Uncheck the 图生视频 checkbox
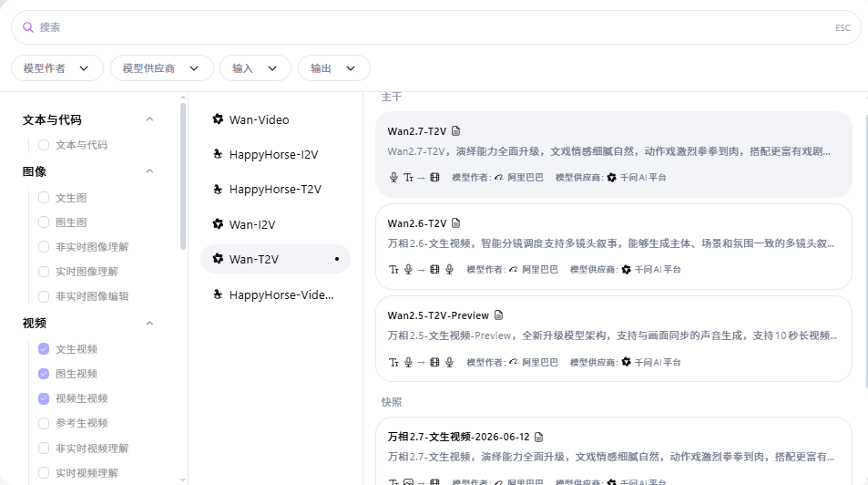The width and height of the screenshot is (868, 485). 44,374
